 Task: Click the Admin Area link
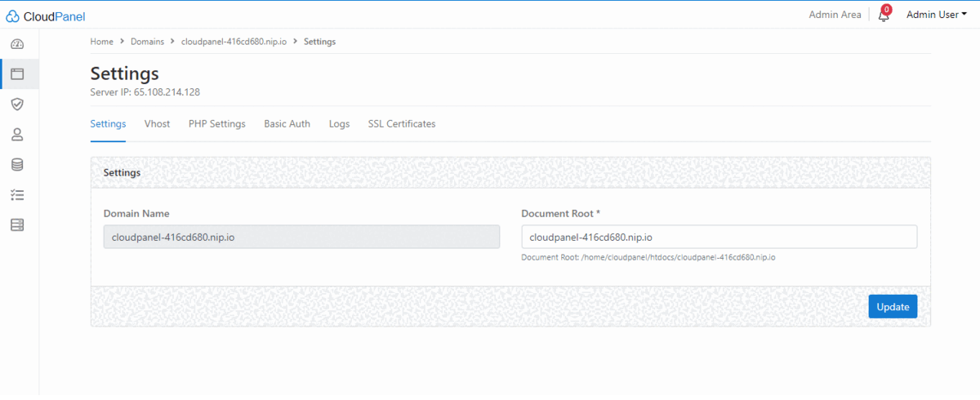click(835, 15)
